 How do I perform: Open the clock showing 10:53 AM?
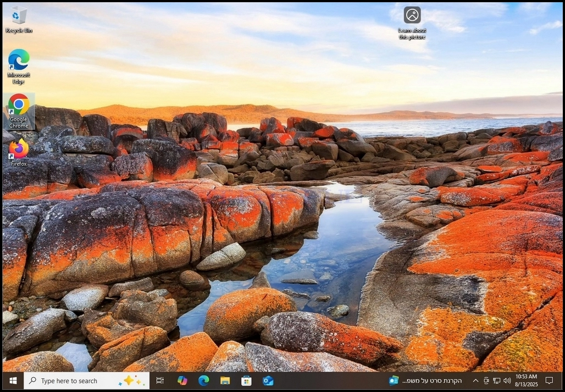coord(526,380)
